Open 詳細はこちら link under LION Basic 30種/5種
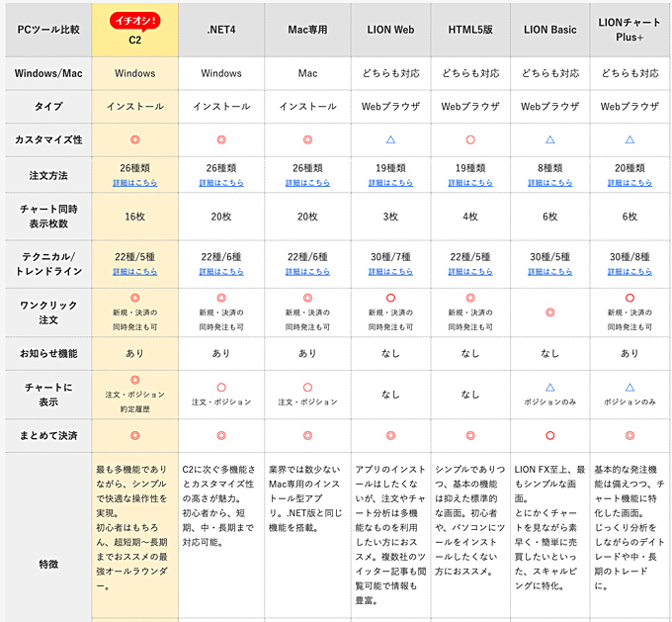The width and height of the screenshot is (672, 622). click(x=549, y=272)
